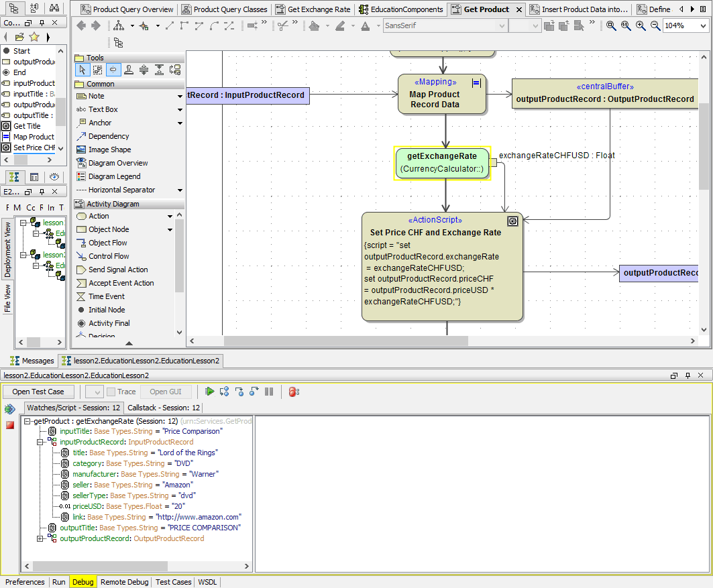Click the Open Test Case button

[38, 392]
